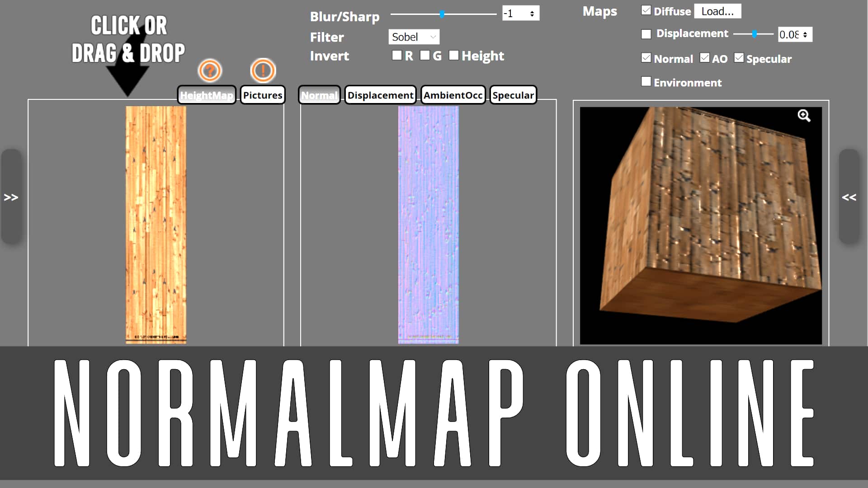Click the 'Click or Drag & Drop' text
The height and width of the screenshot is (488, 868).
pyautogui.click(x=128, y=39)
